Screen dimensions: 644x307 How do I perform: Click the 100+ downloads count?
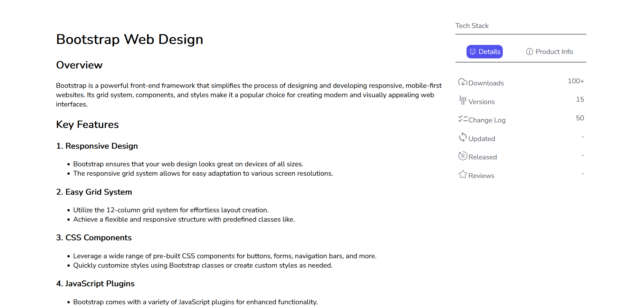[x=576, y=81]
